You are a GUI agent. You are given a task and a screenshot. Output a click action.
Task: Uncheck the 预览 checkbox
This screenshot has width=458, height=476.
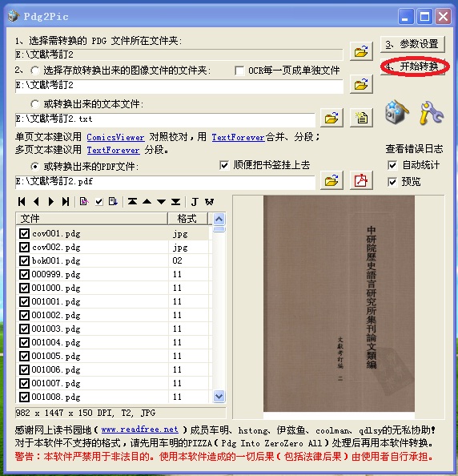[392, 182]
